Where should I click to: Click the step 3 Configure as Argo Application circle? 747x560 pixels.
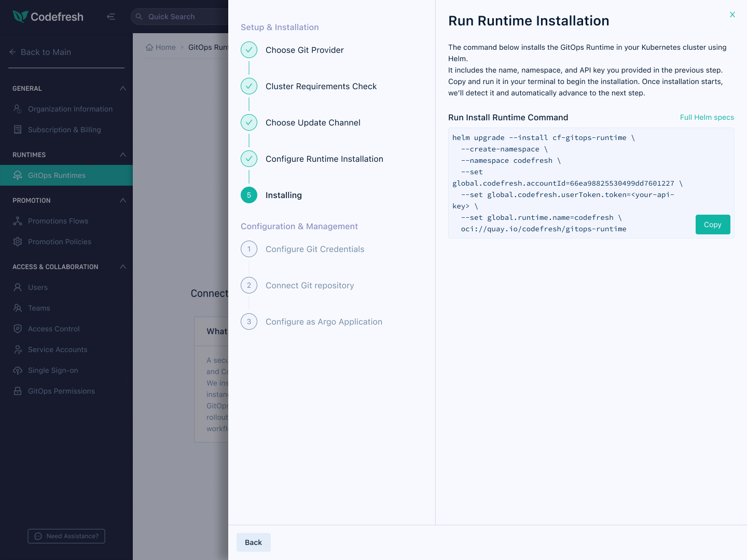(x=249, y=321)
